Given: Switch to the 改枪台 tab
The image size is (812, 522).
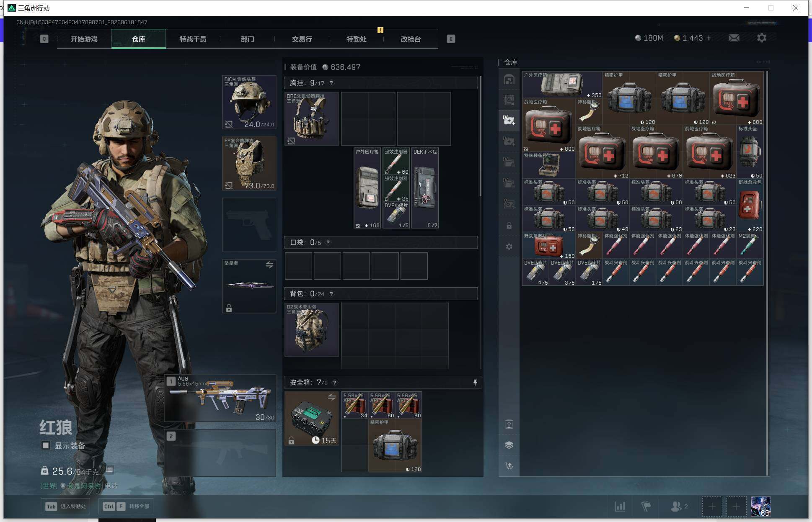Looking at the screenshot, I should pyautogui.click(x=411, y=39).
